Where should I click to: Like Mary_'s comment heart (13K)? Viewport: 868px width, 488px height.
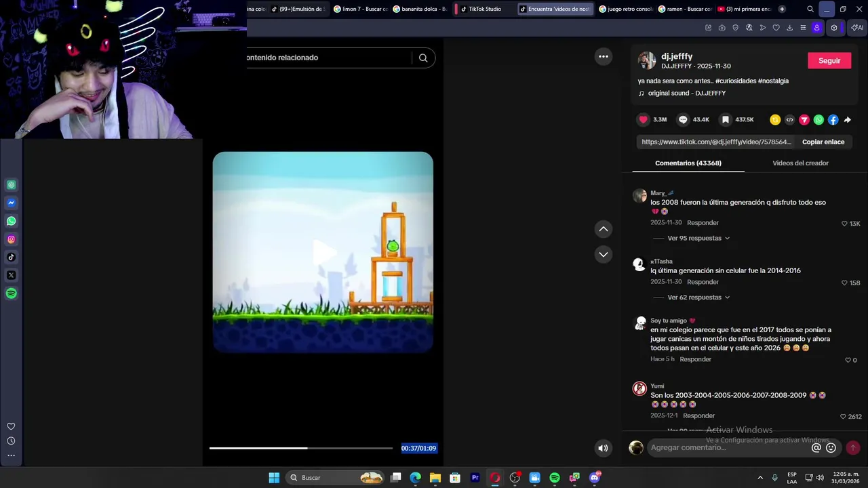point(844,224)
